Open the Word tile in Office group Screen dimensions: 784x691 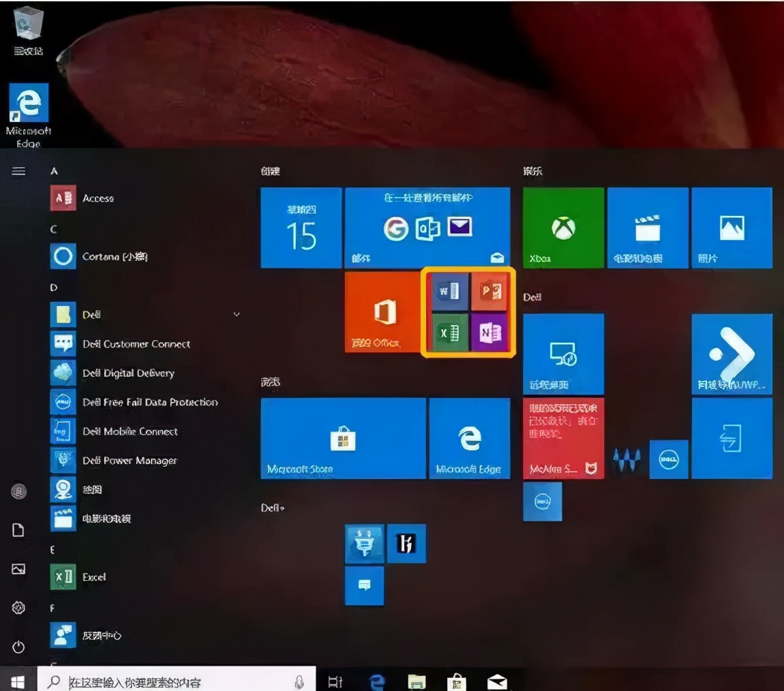(x=449, y=292)
